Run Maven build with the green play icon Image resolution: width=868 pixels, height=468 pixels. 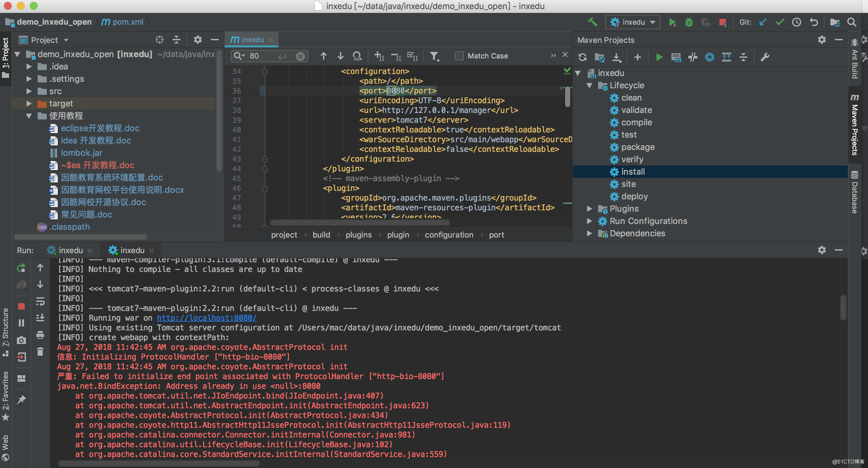click(659, 57)
